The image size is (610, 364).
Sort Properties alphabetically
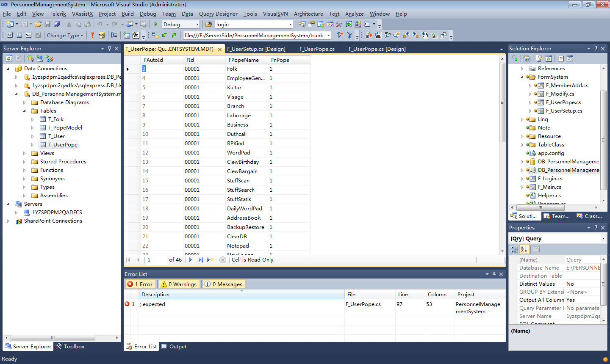pos(524,249)
